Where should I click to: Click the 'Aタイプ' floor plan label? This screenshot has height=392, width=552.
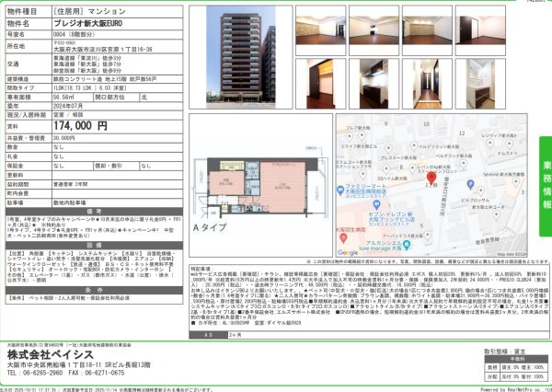click(210, 227)
